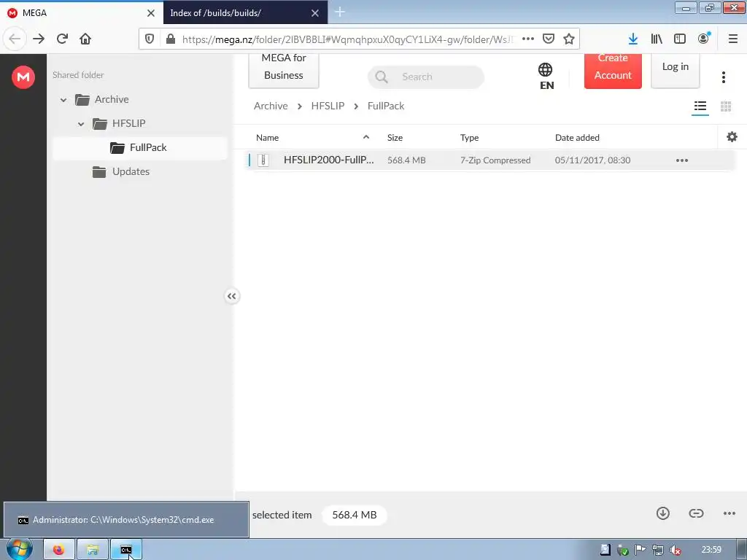Click the browser address bar URL

click(348, 39)
